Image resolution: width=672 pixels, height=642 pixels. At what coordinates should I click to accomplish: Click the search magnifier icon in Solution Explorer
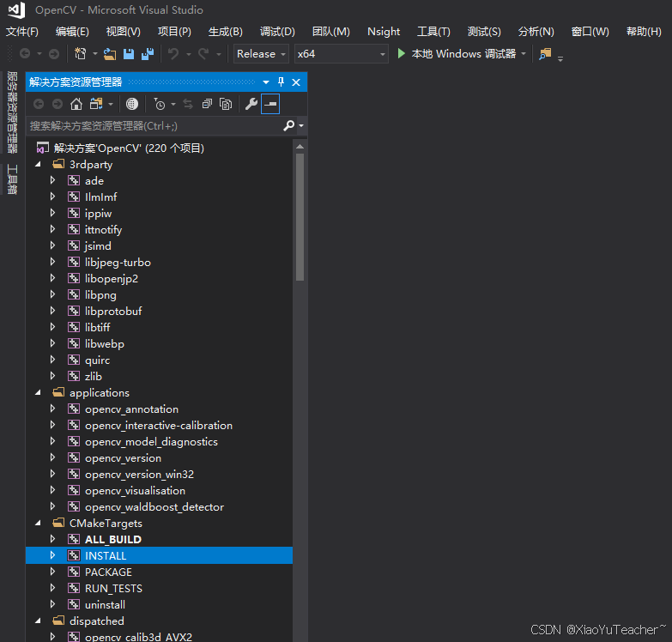tap(289, 125)
